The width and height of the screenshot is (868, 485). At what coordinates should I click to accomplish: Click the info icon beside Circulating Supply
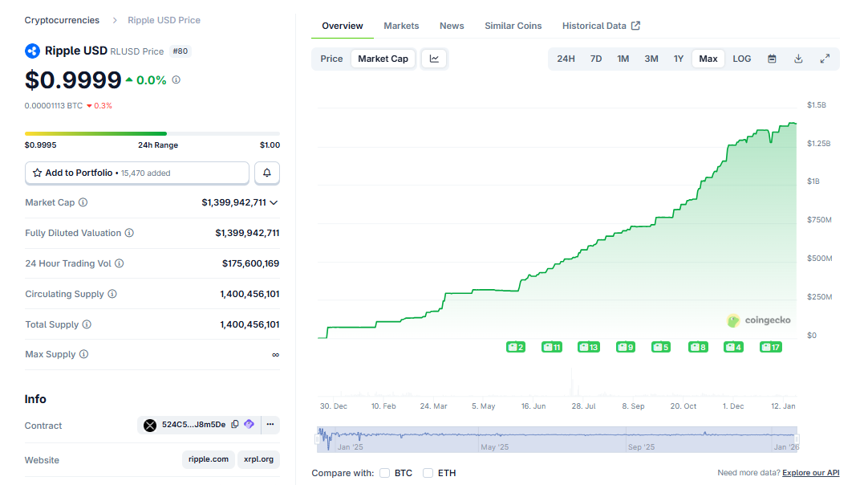pyautogui.click(x=112, y=294)
